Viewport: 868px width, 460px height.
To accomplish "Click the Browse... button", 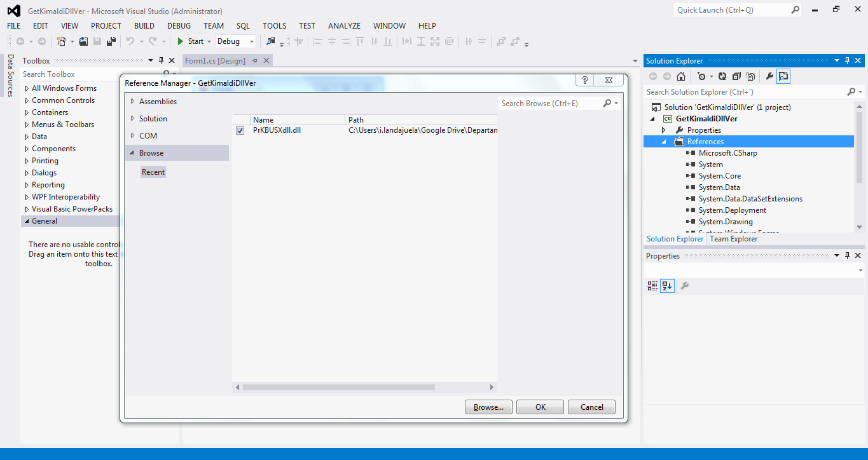I will point(488,407).
